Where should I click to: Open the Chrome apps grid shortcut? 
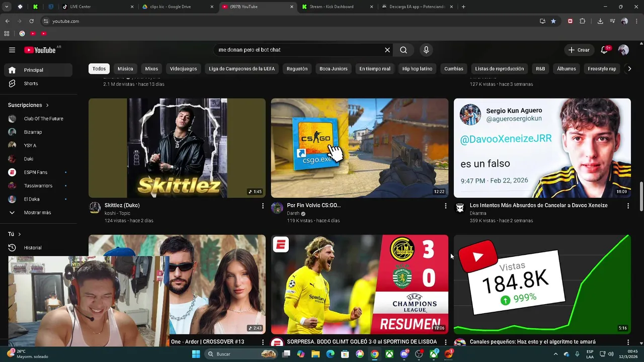[x=7, y=34]
